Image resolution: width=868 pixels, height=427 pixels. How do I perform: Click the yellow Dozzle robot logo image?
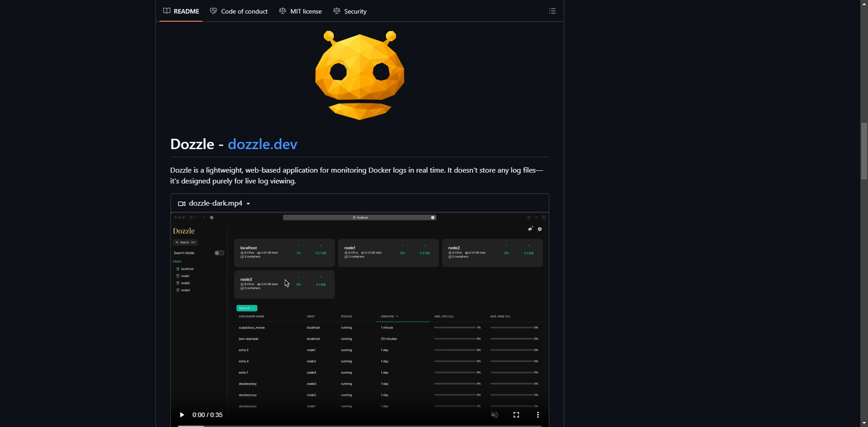pos(360,75)
